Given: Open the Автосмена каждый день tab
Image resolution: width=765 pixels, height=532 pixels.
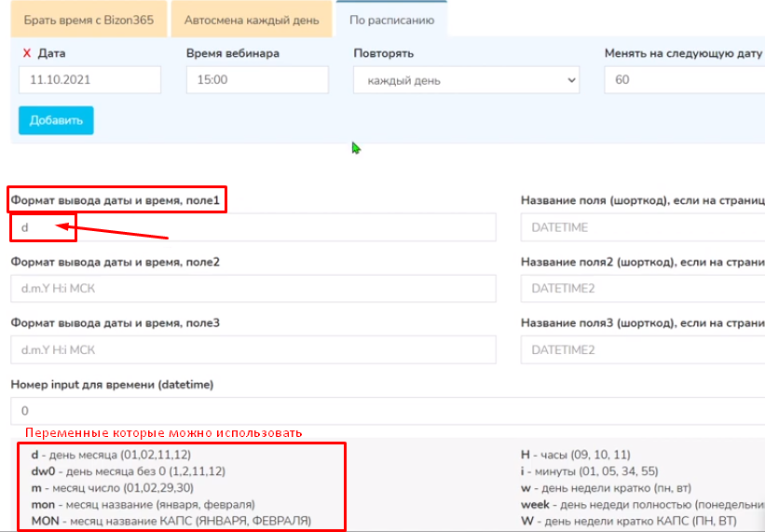Looking at the screenshot, I should click(251, 20).
